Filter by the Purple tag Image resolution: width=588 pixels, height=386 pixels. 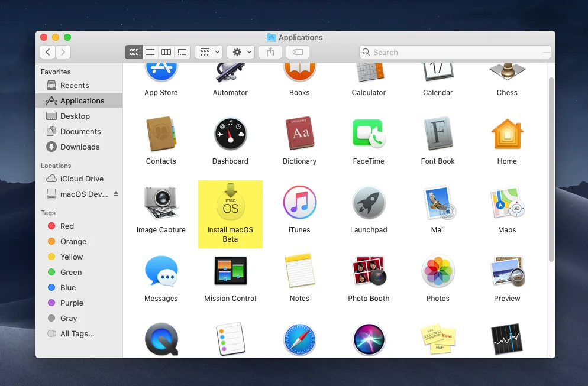[79, 303]
